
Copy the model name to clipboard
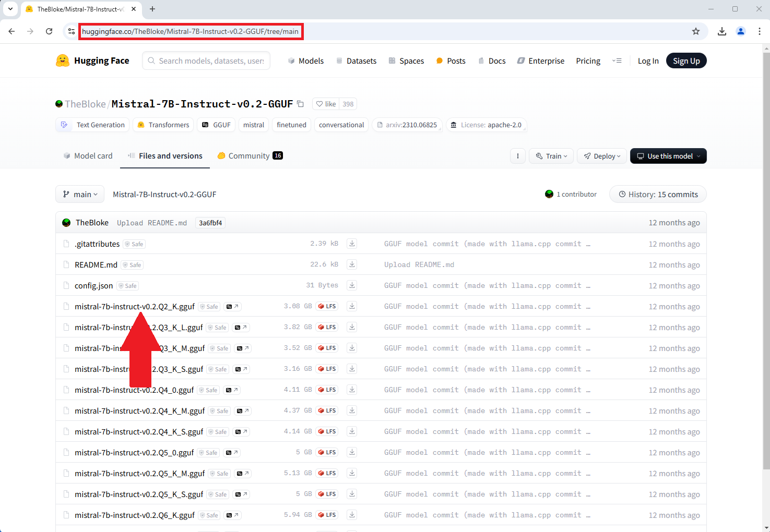click(300, 104)
